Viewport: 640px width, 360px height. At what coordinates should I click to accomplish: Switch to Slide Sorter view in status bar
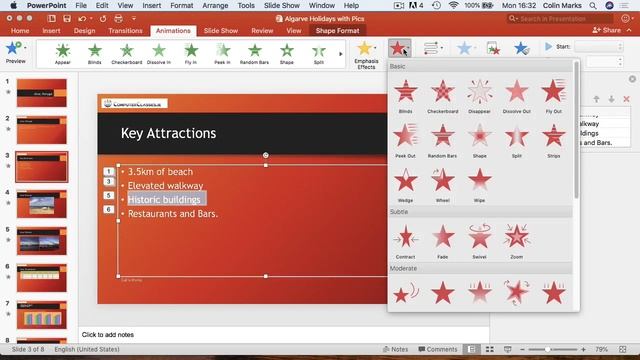click(x=490, y=349)
